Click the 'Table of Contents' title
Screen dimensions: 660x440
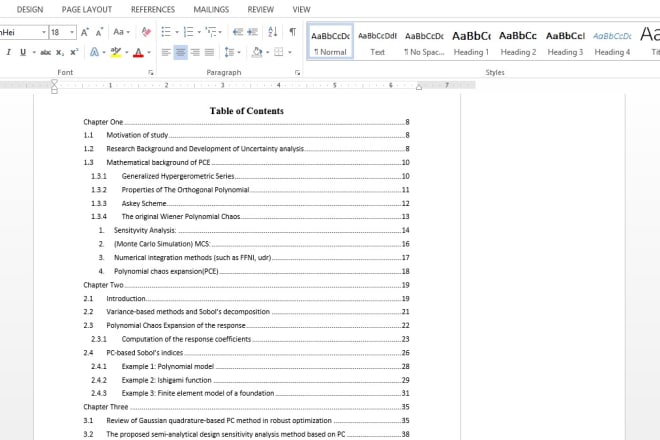[247, 111]
